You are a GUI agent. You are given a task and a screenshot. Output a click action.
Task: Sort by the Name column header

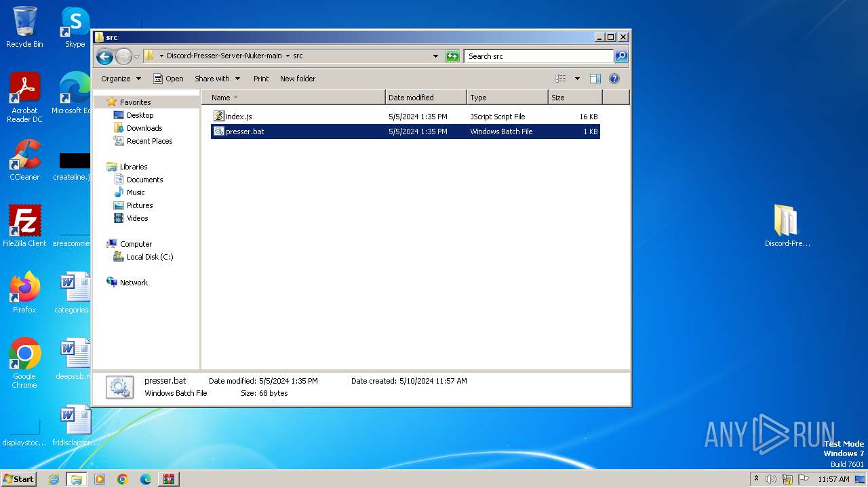293,98
